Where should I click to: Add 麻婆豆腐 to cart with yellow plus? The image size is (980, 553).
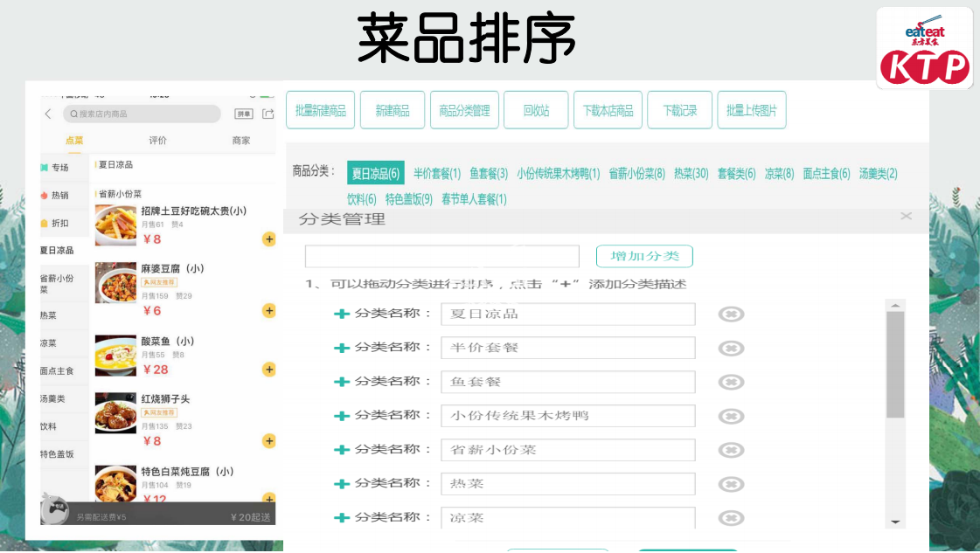pyautogui.click(x=269, y=311)
